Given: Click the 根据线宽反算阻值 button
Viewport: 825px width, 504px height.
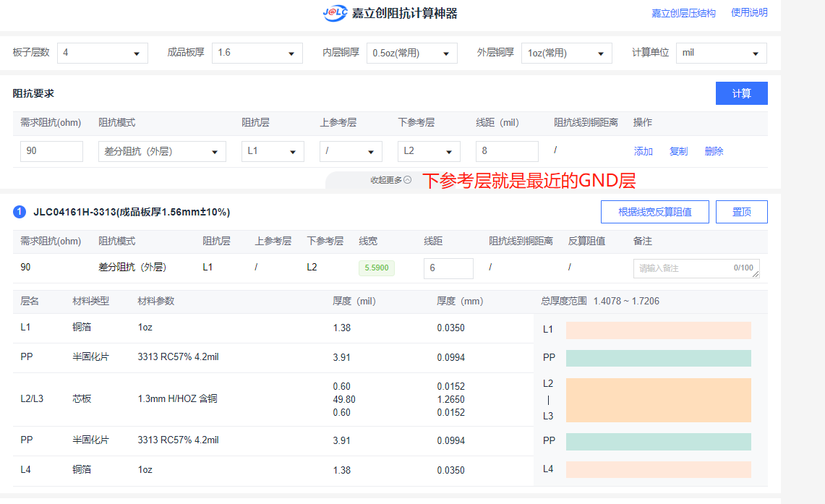Looking at the screenshot, I should pos(654,212).
